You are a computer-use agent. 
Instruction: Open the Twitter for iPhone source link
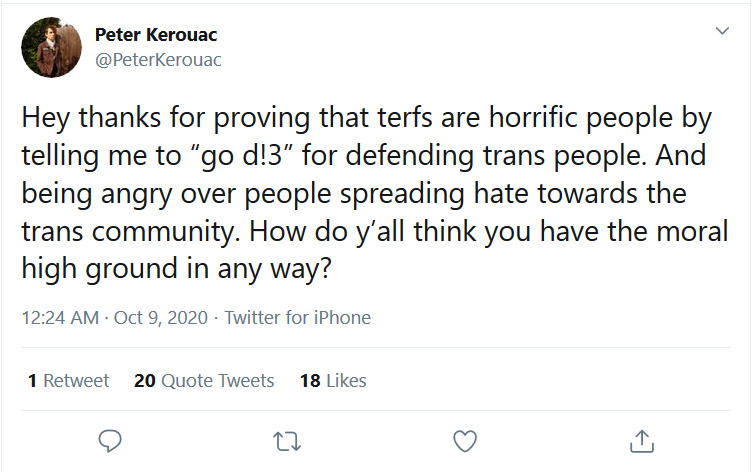click(x=298, y=318)
